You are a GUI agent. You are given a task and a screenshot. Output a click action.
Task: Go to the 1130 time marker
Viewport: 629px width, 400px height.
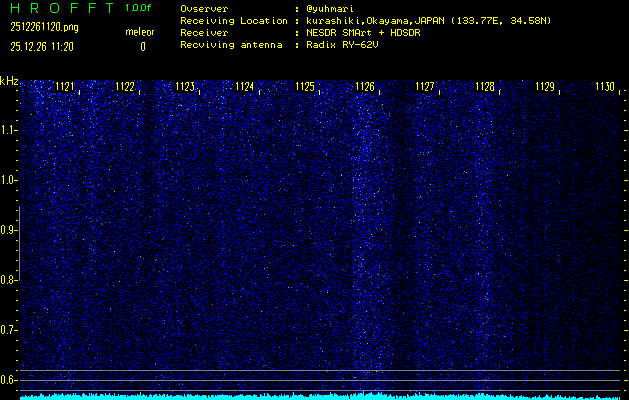tap(604, 87)
